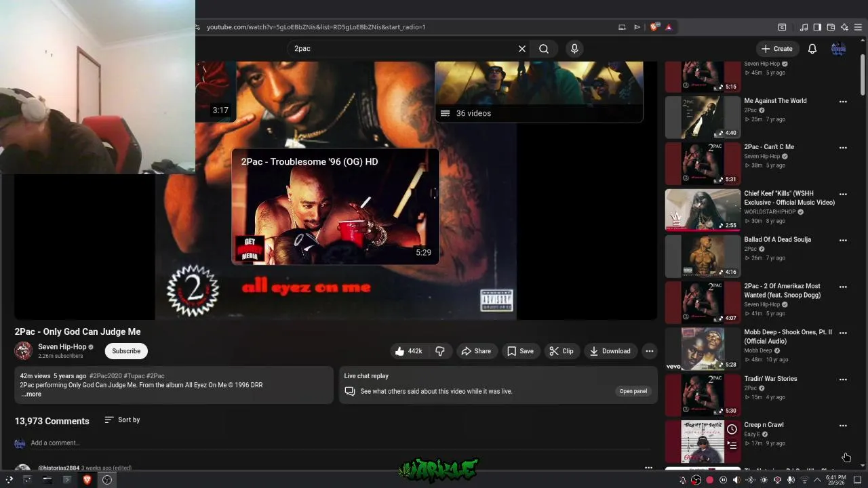Add Creep n Crawl to queue icon
This screenshot has width=868, height=488.
732,445
